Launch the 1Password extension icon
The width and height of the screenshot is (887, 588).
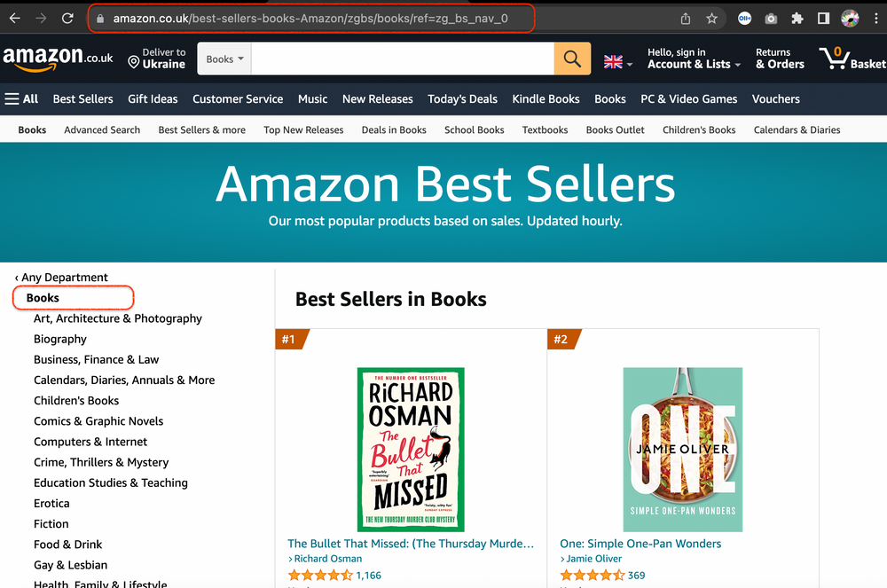tap(744, 18)
